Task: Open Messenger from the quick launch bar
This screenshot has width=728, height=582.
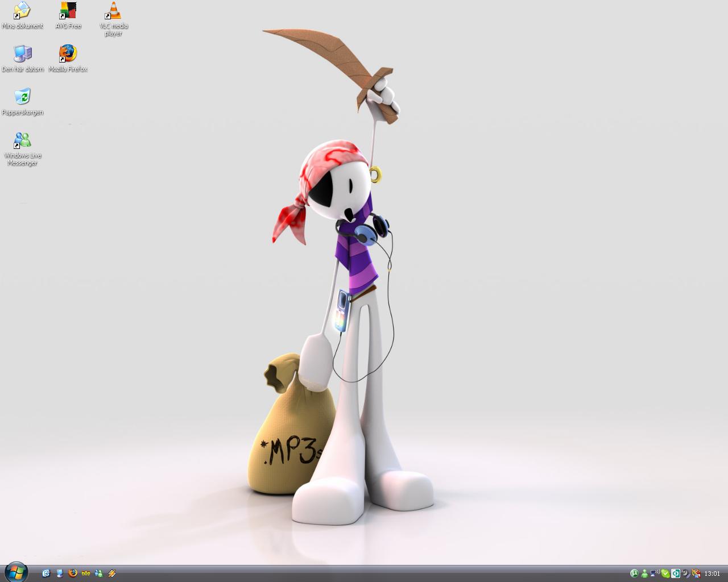Action: click(99, 573)
